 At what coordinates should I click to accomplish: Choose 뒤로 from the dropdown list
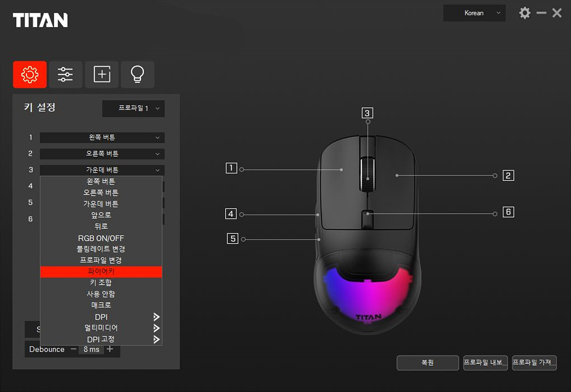pyautogui.click(x=101, y=226)
